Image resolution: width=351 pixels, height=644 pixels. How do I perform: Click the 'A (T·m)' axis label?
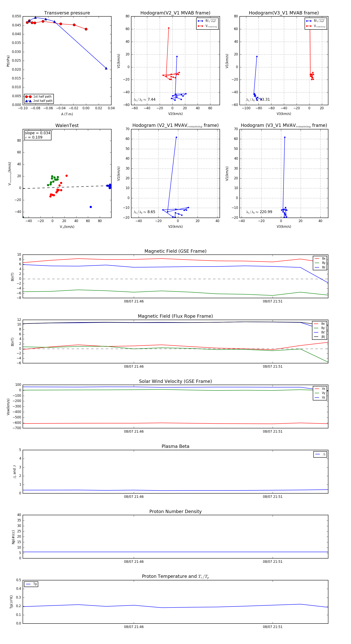coord(67,114)
